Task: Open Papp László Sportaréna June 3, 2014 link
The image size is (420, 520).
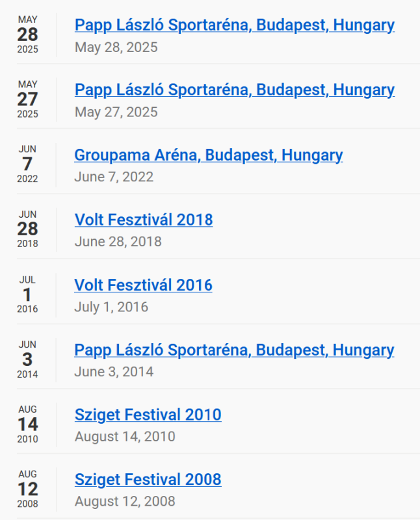Action: pyautogui.click(x=234, y=350)
